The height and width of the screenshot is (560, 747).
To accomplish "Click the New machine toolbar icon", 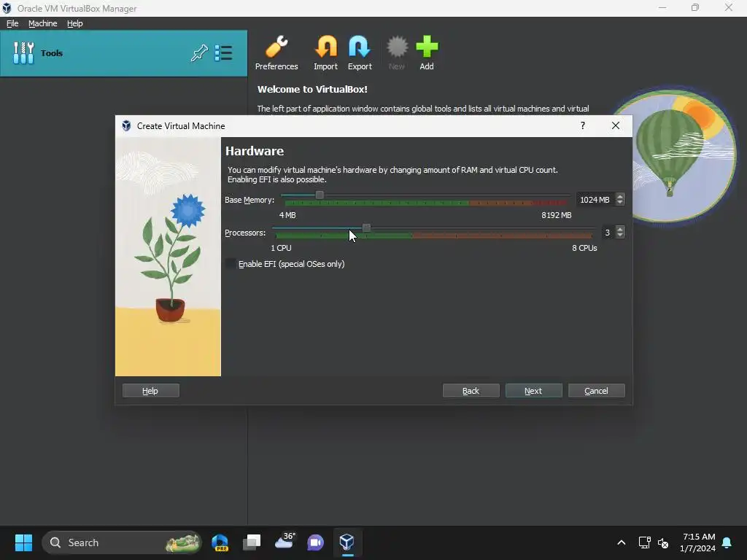I will pyautogui.click(x=396, y=52).
